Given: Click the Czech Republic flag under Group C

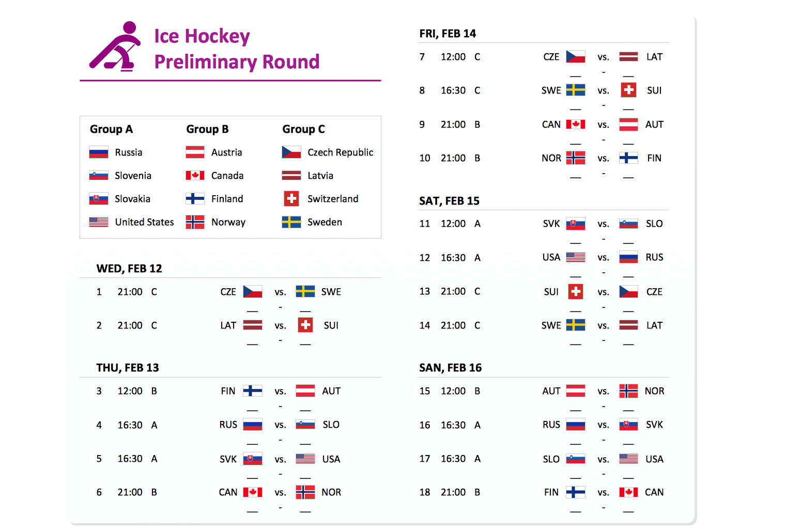Looking at the screenshot, I should click(x=291, y=152).
